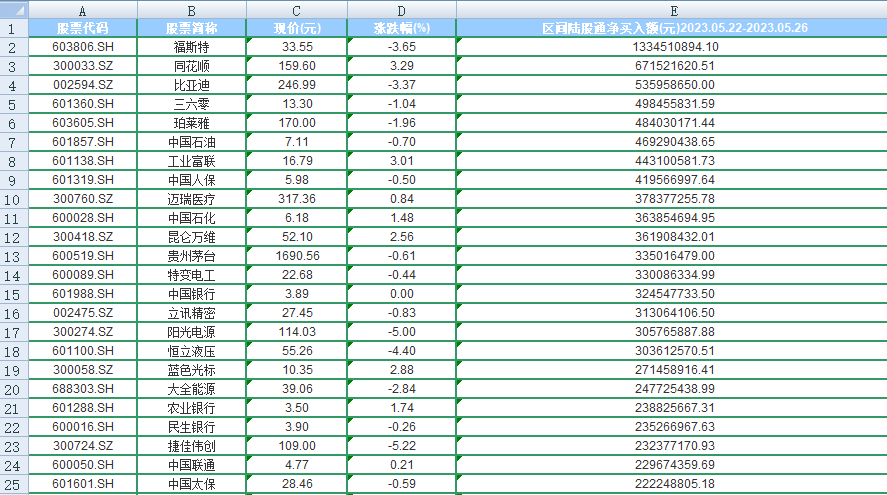The image size is (887, 495).
Task: Click the price cell 159.60
Action: (x=297, y=66)
